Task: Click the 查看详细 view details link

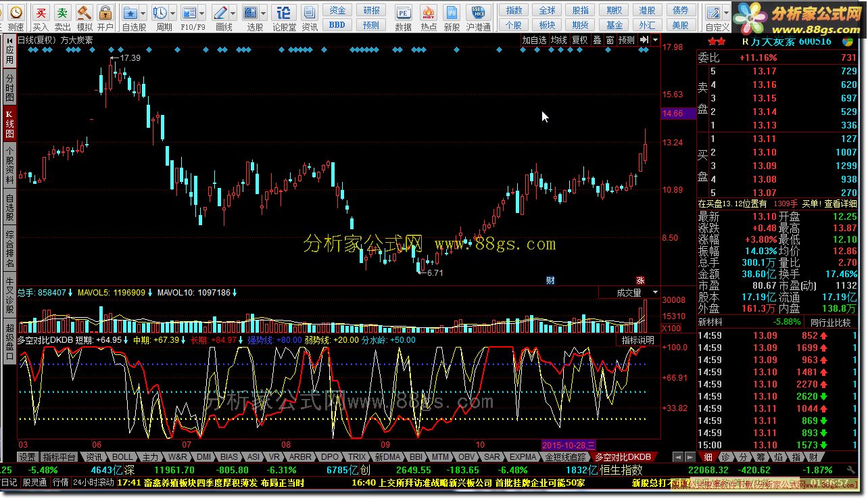Action: click(840, 204)
